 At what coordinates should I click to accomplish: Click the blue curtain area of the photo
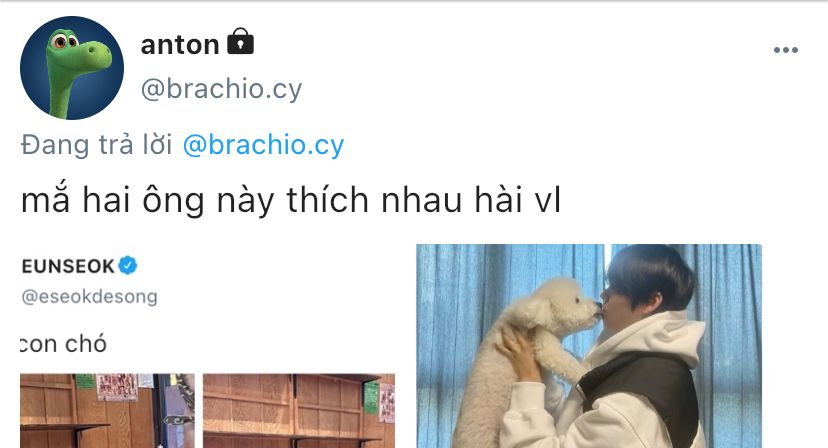465,296
